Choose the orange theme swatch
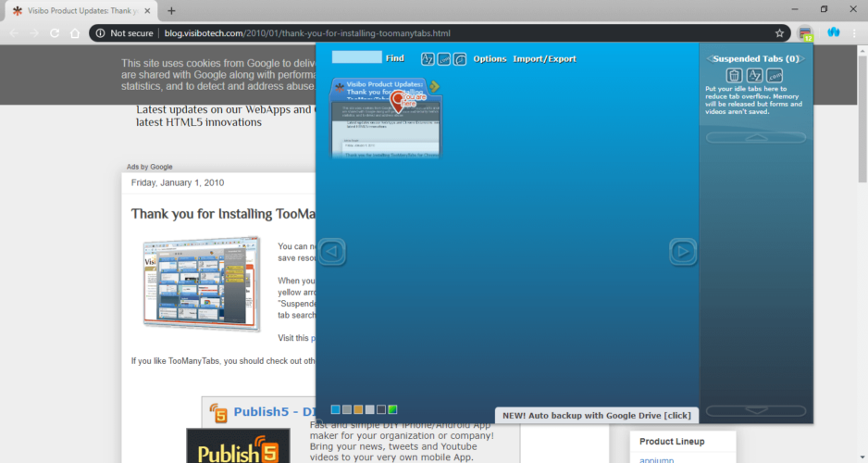The width and height of the screenshot is (868, 463). point(358,410)
